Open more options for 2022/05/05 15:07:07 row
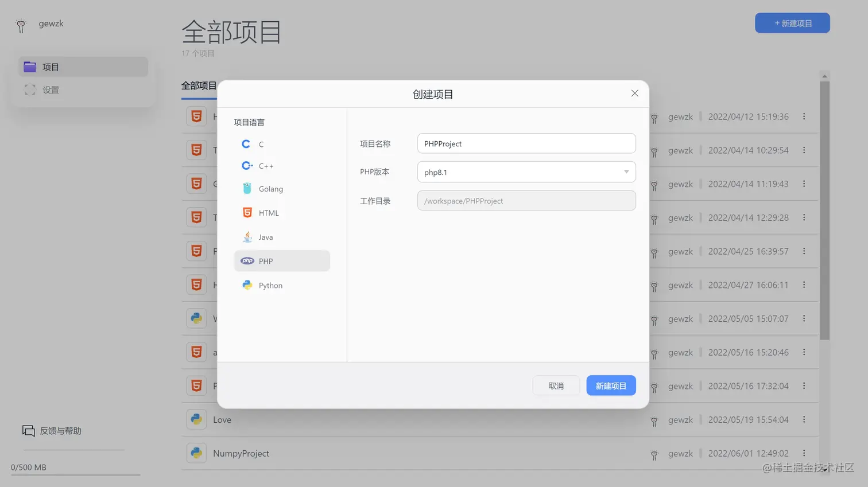Screen dimensions: 868x487 click(x=804, y=318)
